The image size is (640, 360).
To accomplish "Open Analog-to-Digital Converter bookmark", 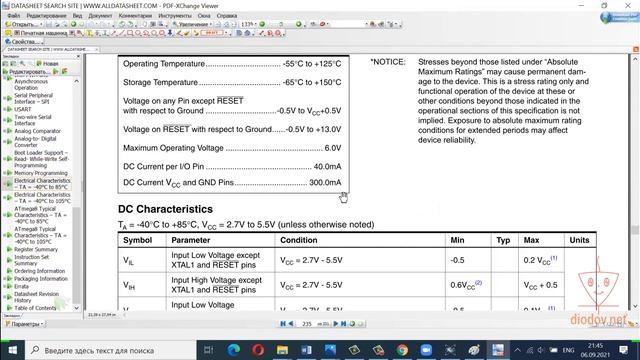I will pos(35,142).
